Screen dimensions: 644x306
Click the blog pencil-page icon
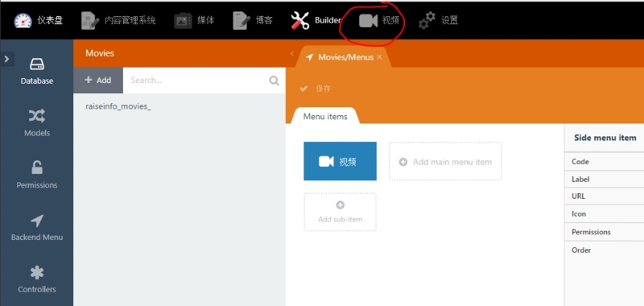point(242,21)
